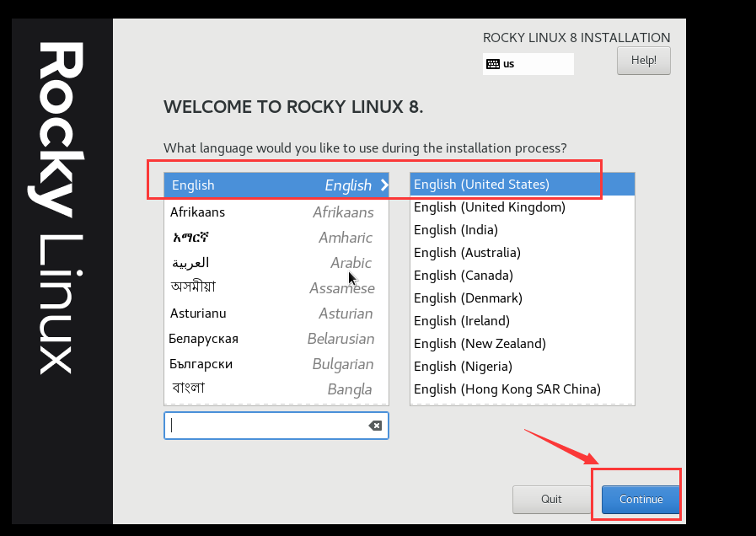This screenshot has height=536, width=756.
Task: Select Asturianu language row
Action: [x=276, y=314]
